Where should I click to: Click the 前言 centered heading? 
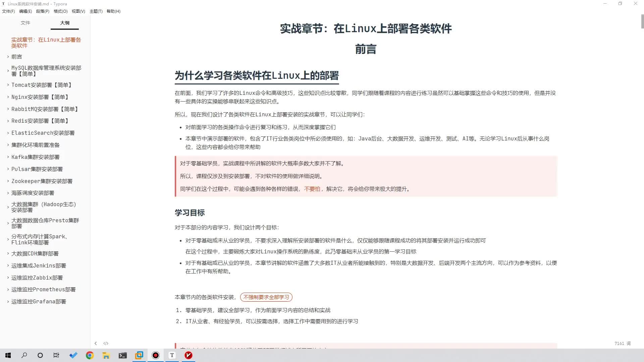pos(366,50)
